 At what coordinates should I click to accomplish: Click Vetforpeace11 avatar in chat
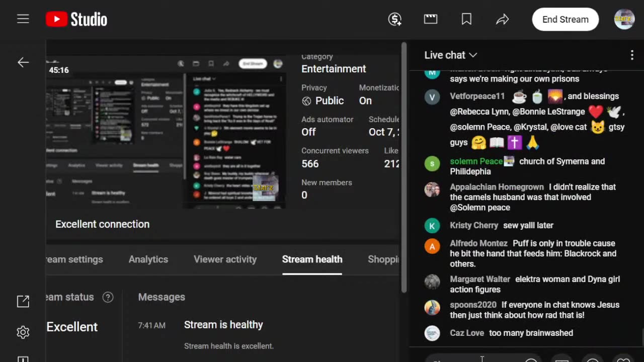click(x=432, y=97)
